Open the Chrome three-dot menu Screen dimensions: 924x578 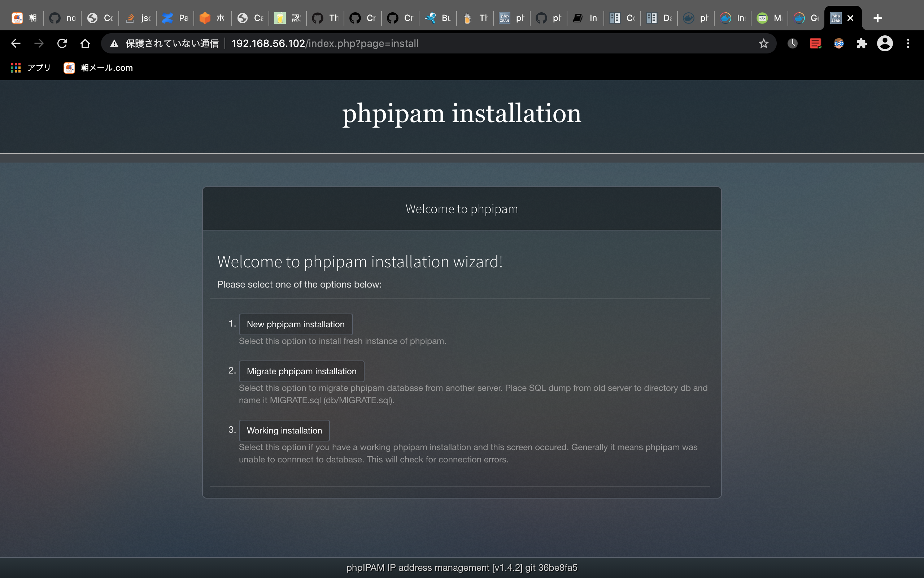pyautogui.click(x=908, y=44)
